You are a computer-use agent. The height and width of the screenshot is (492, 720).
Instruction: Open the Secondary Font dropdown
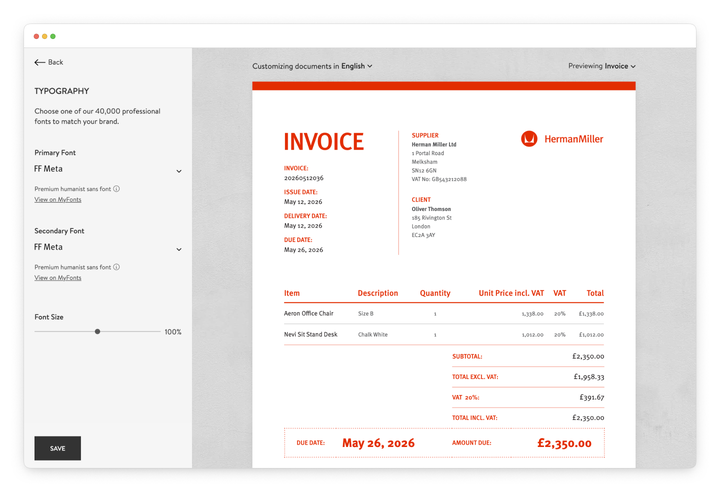(x=108, y=248)
